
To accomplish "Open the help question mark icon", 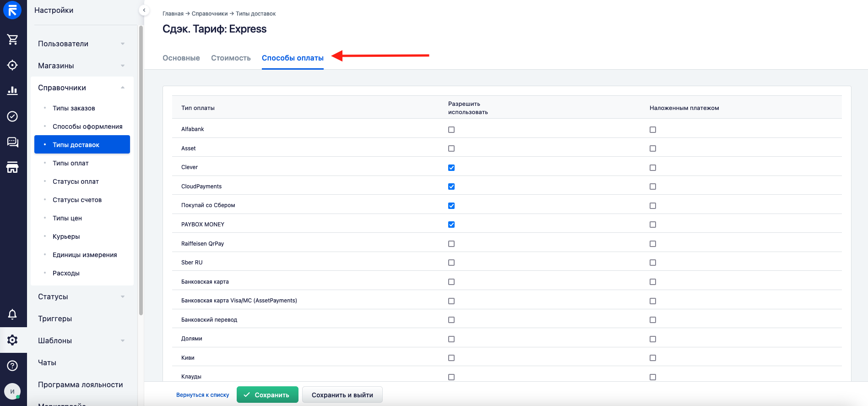I will pyautogui.click(x=12, y=365).
